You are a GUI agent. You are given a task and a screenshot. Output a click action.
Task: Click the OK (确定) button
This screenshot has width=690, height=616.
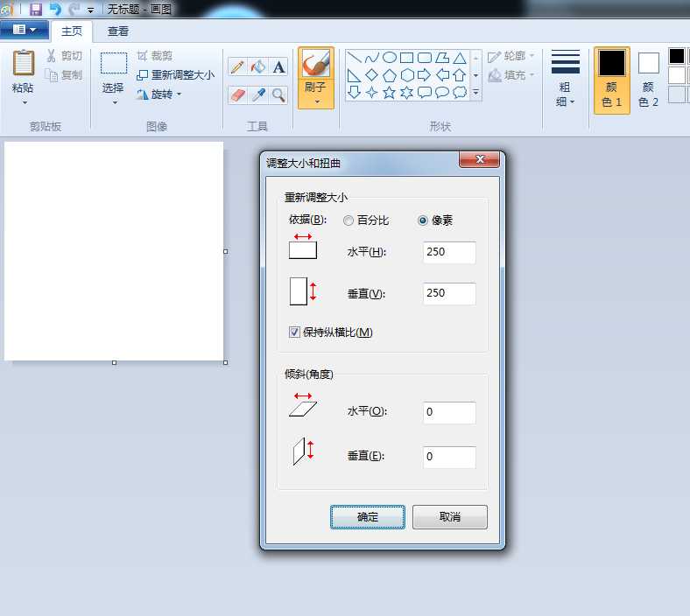368,517
